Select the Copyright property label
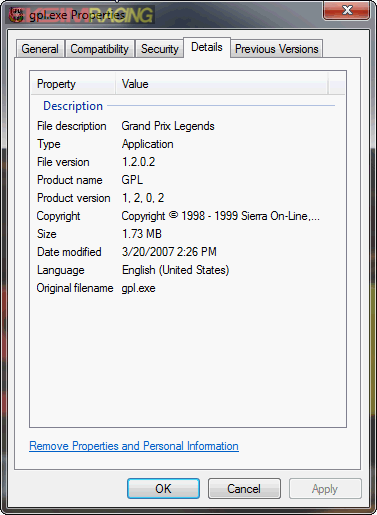The height and width of the screenshot is (515, 377). [58, 216]
